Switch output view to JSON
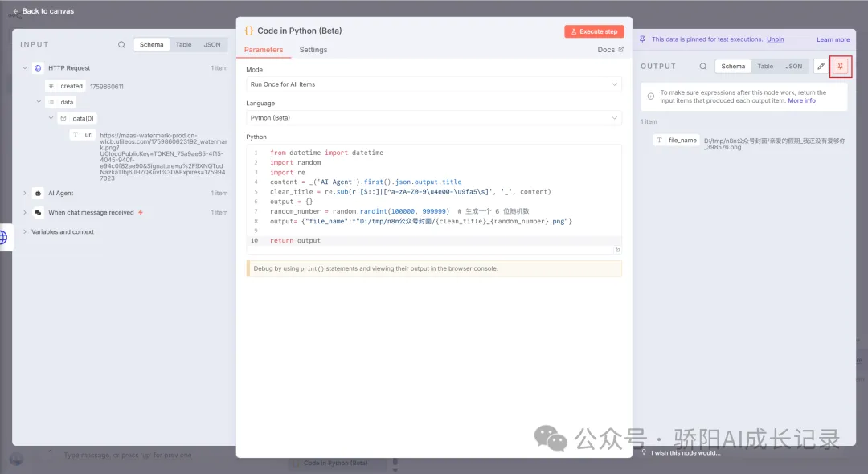 coord(793,67)
